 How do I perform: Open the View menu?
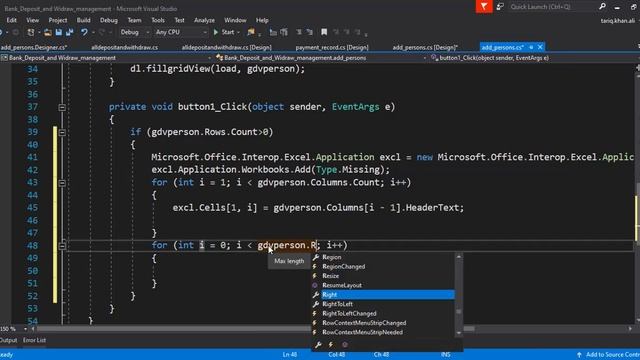click(32, 20)
